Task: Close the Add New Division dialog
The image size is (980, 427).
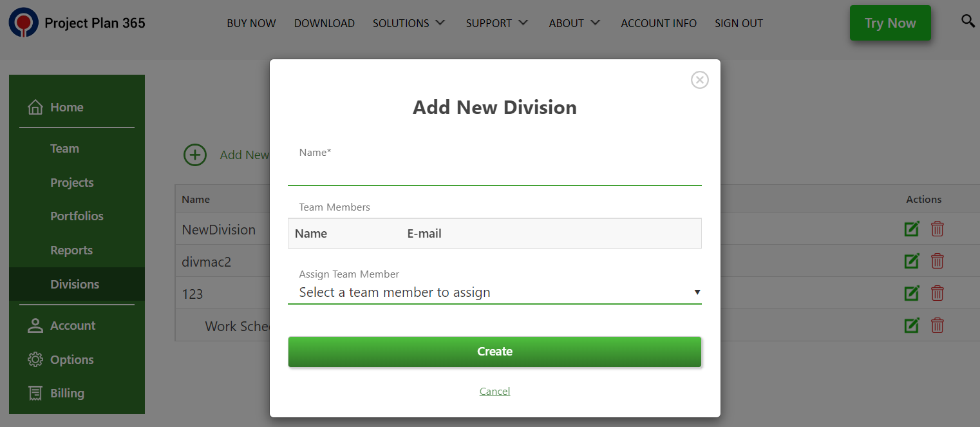Action: 699,80
